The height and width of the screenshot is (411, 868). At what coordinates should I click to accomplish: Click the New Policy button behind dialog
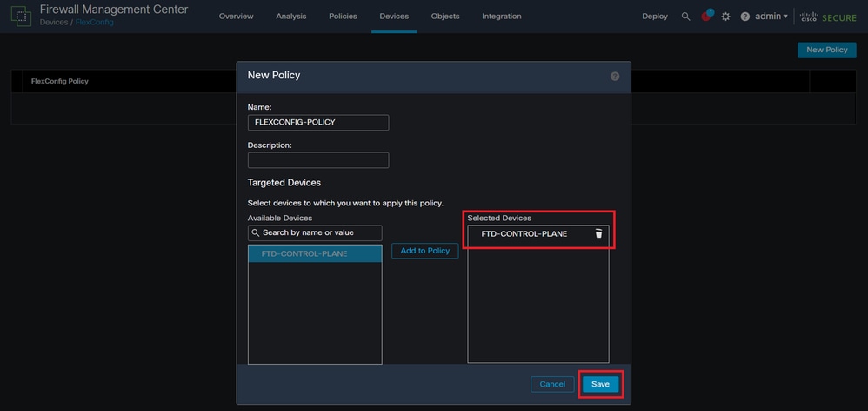827,50
